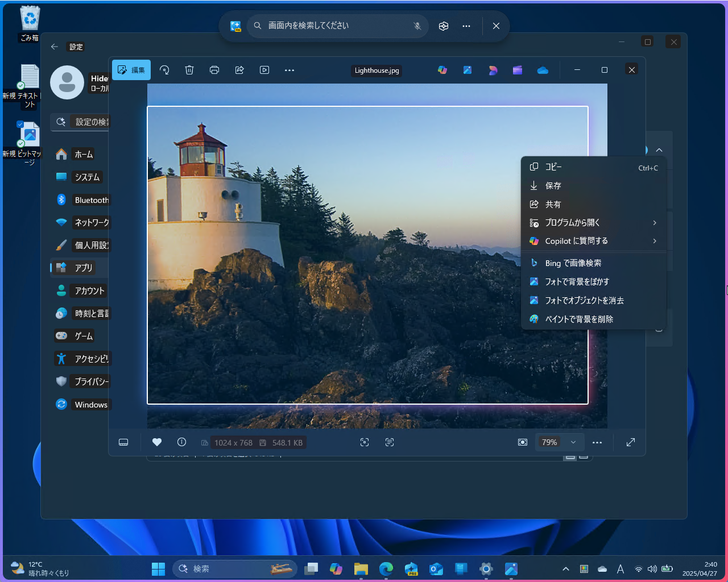Toggle the filmstrip panel
The height and width of the screenshot is (582, 728).
point(123,442)
